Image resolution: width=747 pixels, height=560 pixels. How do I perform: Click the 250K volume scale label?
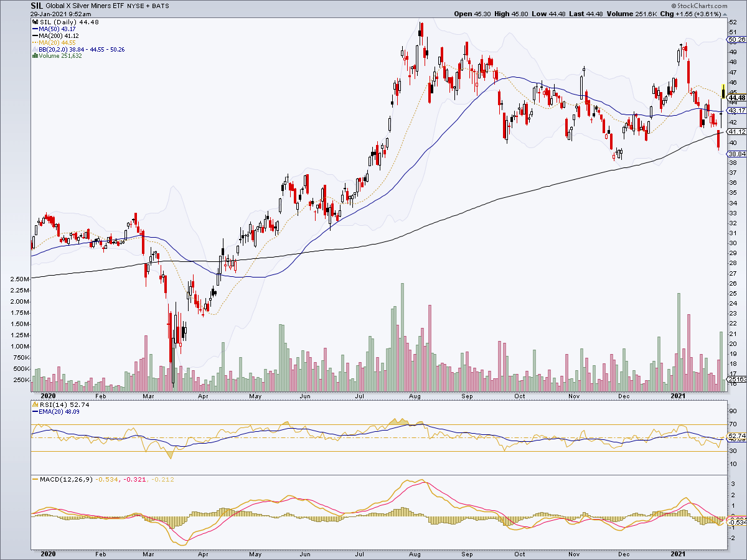coord(21,380)
